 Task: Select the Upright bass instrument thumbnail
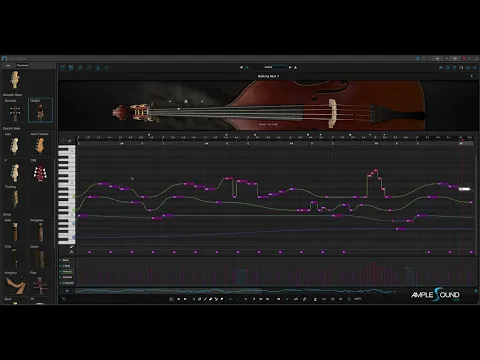40,110
